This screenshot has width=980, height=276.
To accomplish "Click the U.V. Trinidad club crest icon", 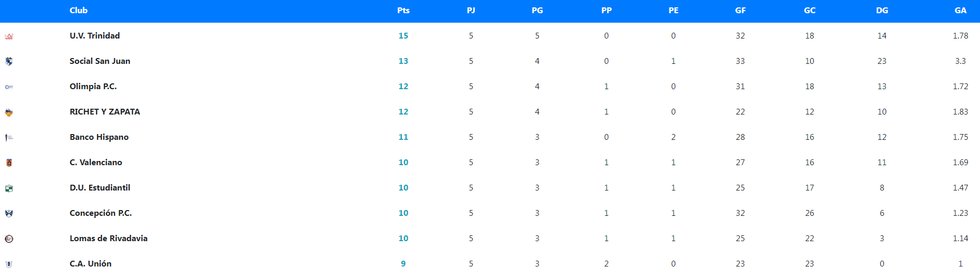I will (x=9, y=36).
